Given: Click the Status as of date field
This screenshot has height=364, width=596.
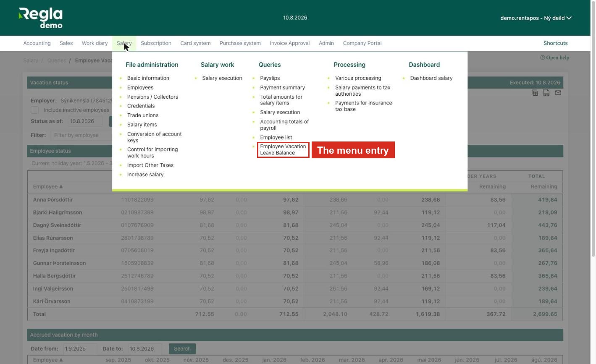Looking at the screenshot, I should (x=86, y=121).
